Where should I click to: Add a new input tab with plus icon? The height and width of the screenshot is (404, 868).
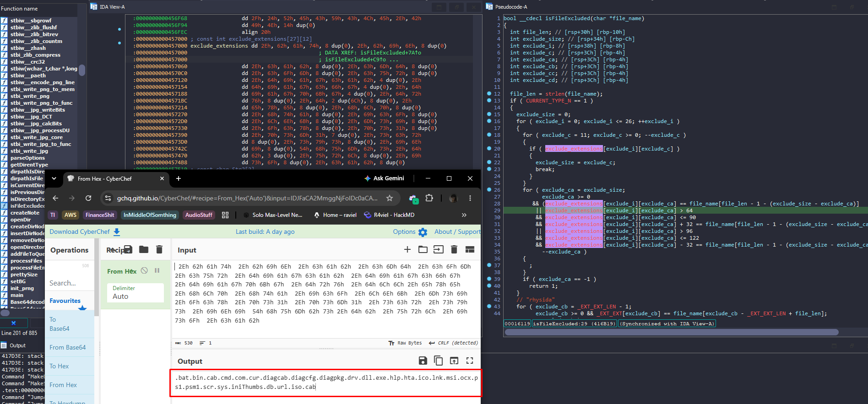(407, 249)
